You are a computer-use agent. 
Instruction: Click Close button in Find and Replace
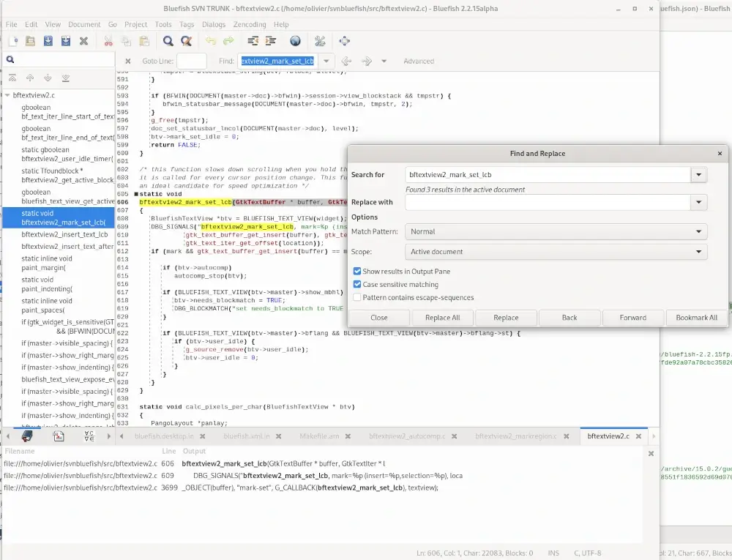(379, 318)
